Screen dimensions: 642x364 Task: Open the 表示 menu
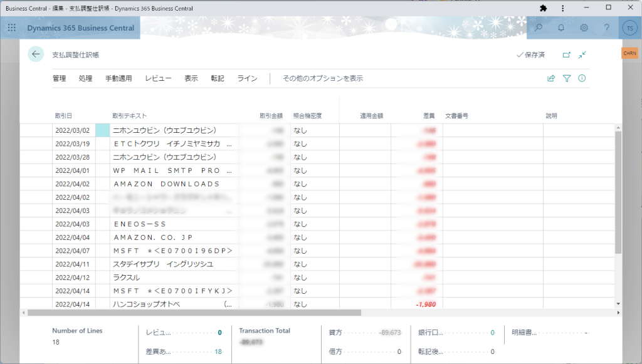tap(191, 78)
